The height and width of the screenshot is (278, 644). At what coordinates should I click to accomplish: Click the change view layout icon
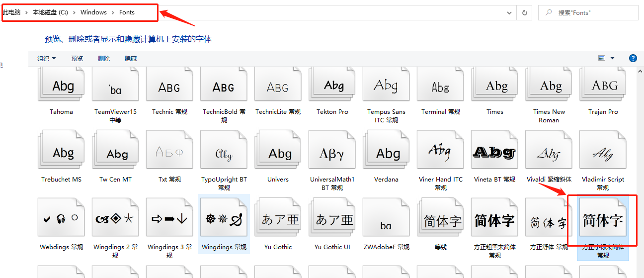click(x=602, y=58)
